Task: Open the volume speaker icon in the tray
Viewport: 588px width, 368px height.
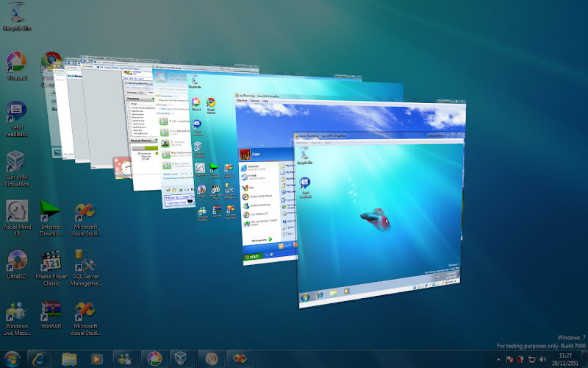Action: [x=542, y=359]
